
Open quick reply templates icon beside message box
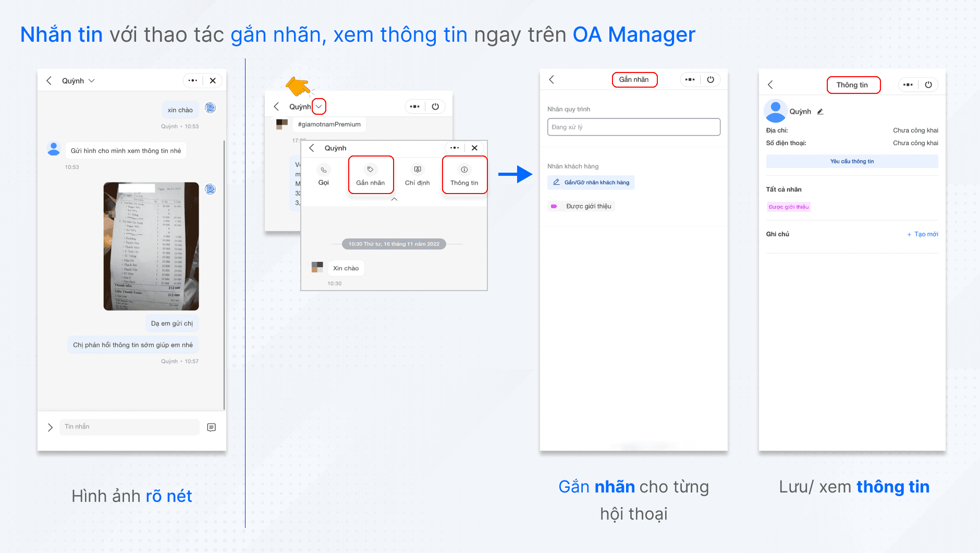(x=211, y=427)
